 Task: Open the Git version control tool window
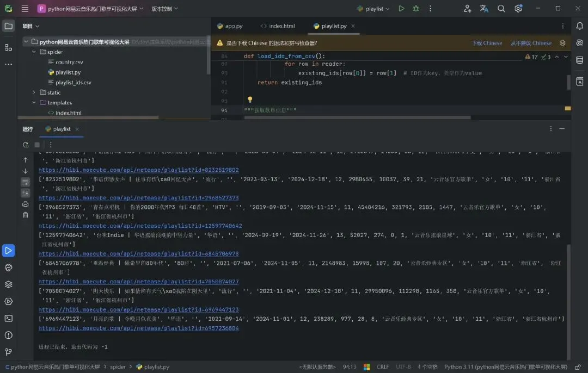click(x=8, y=352)
